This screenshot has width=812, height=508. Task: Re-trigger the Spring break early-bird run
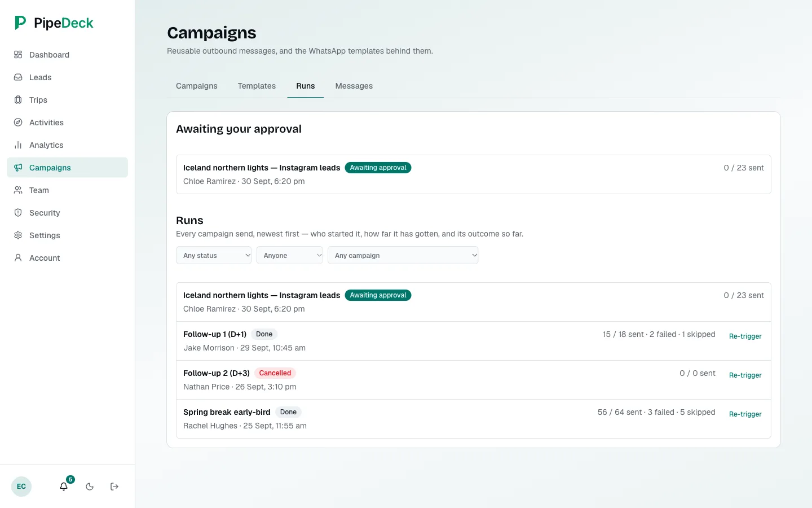point(745,414)
